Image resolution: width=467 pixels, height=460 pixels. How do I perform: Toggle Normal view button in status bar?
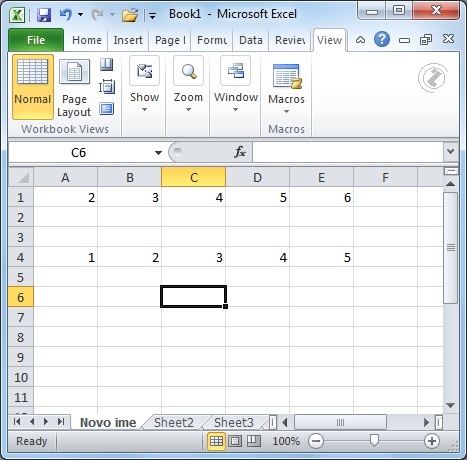[216, 441]
